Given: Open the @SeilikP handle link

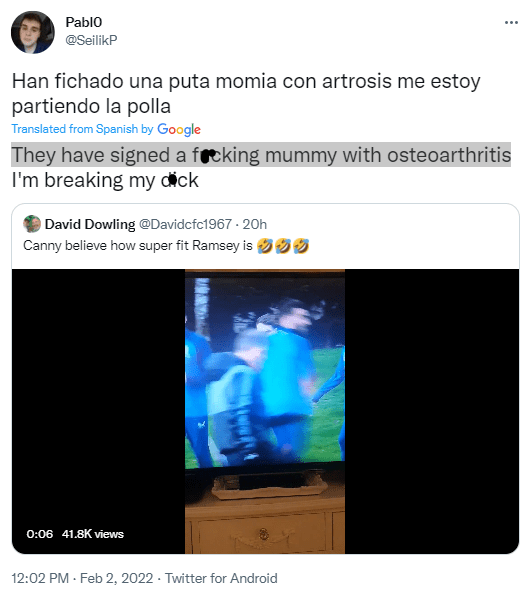Looking at the screenshot, I should (x=91, y=40).
